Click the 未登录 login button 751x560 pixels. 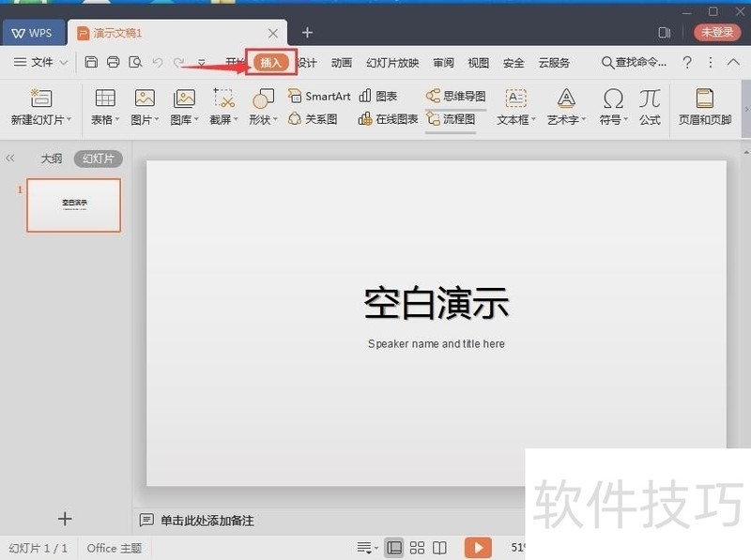(x=717, y=32)
